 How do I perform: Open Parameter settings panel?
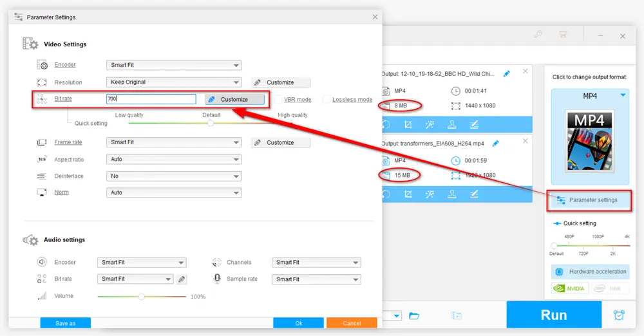click(x=589, y=200)
